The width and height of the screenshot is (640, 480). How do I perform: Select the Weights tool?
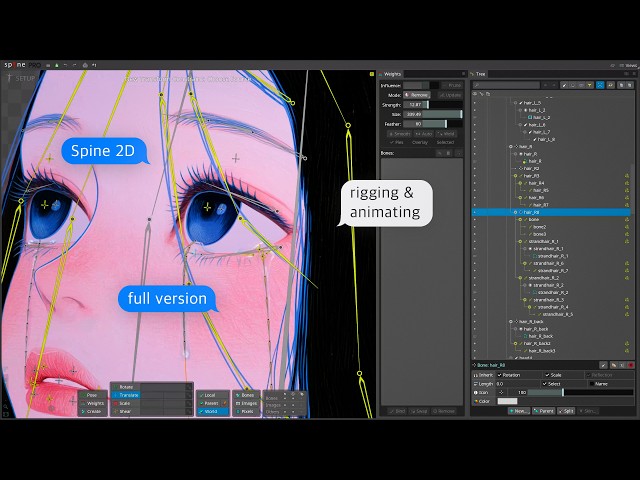pos(93,403)
